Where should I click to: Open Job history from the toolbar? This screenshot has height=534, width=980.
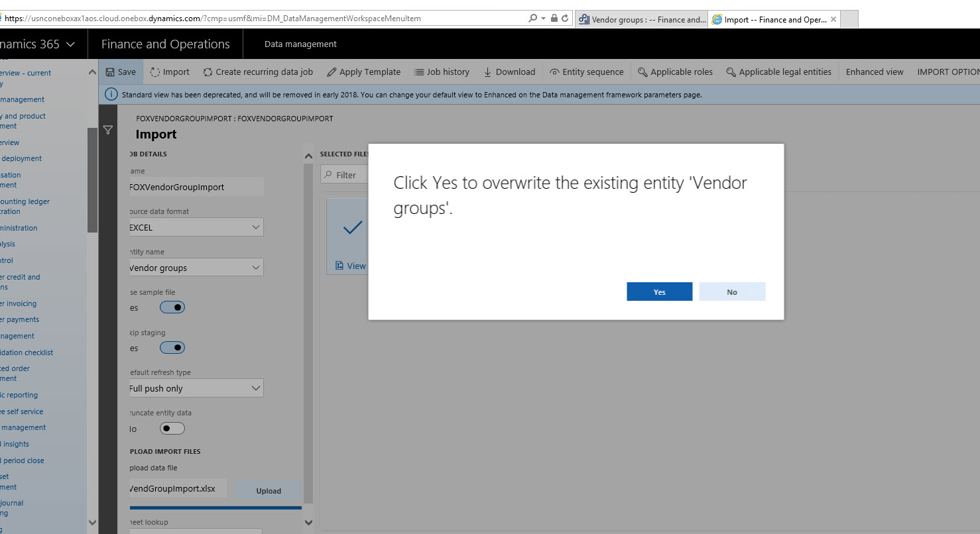coord(442,72)
